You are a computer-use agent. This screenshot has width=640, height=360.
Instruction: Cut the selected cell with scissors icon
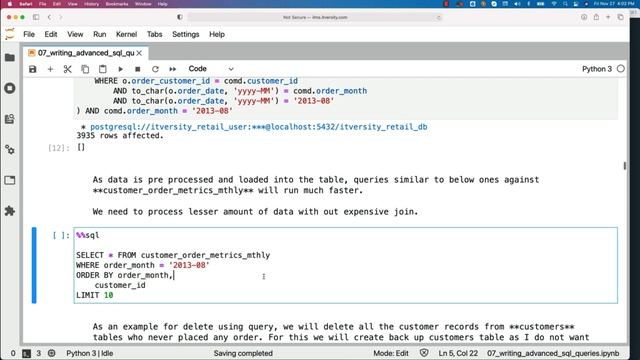point(67,69)
